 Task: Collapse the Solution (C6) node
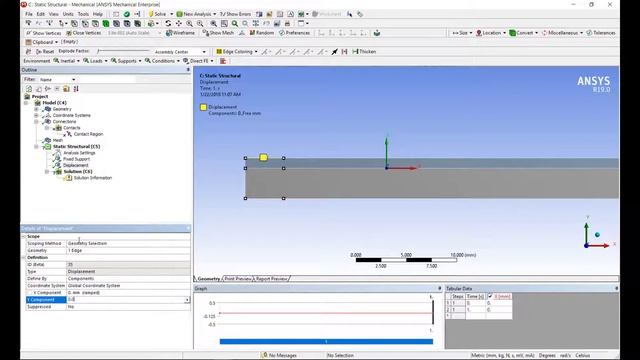pos(47,172)
